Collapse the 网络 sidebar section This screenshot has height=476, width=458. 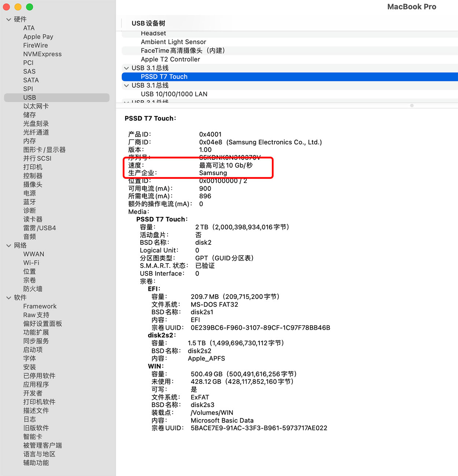(x=9, y=246)
